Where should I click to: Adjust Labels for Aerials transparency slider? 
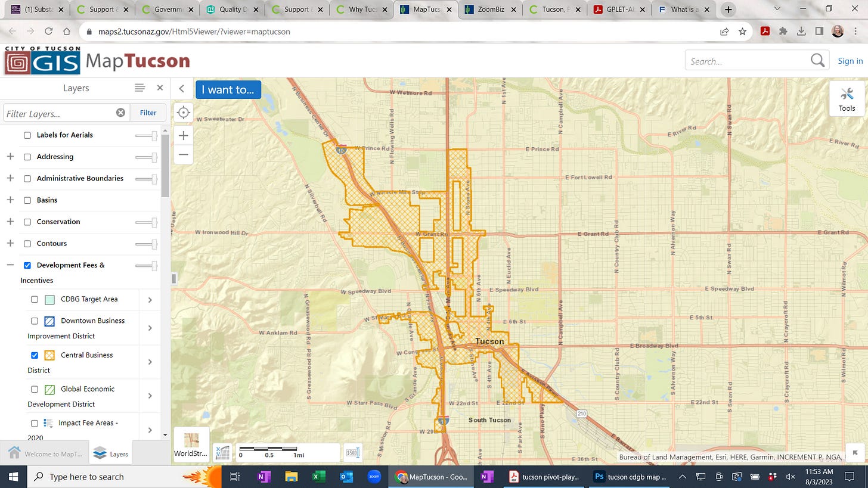[x=146, y=136]
